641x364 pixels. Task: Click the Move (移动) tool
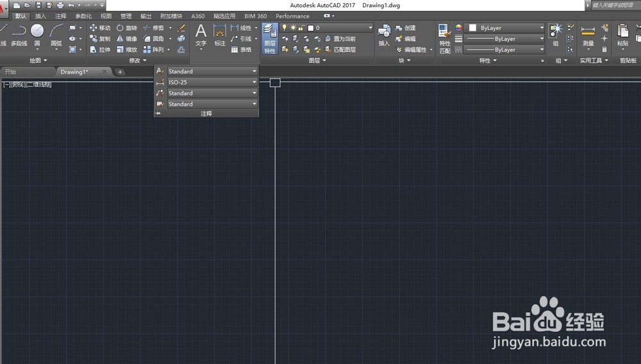100,28
